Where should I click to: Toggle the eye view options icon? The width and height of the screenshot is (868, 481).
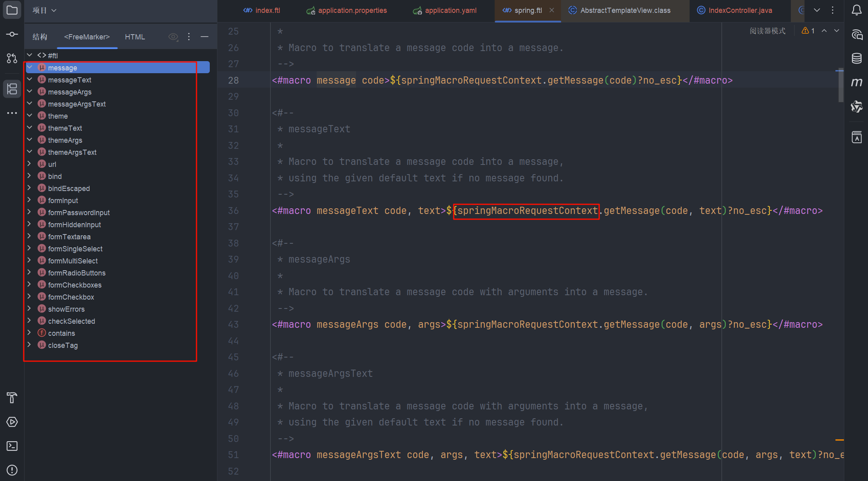(173, 37)
